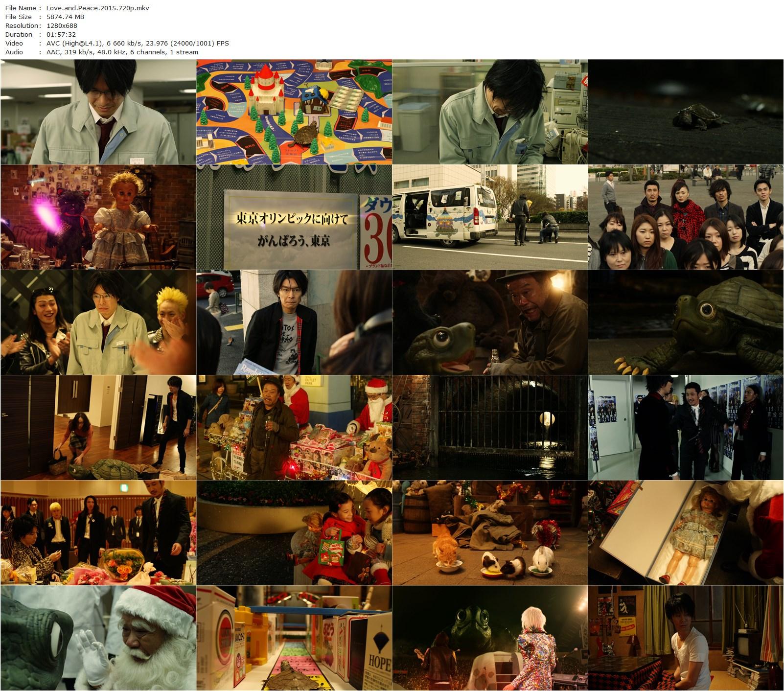Open the black cat toy and doll frame
784x691 pixels.
[x=98, y=217]
